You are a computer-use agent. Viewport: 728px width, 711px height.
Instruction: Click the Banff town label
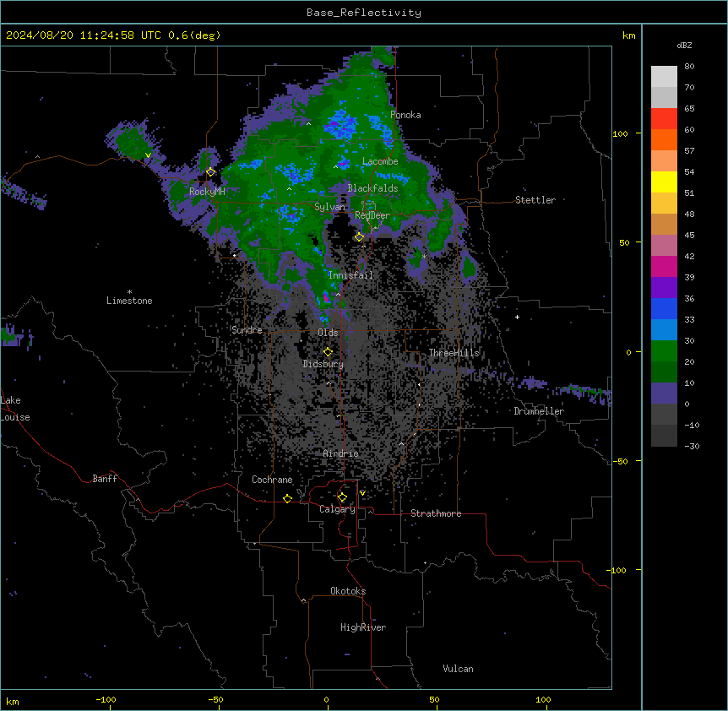pos(105,479)
